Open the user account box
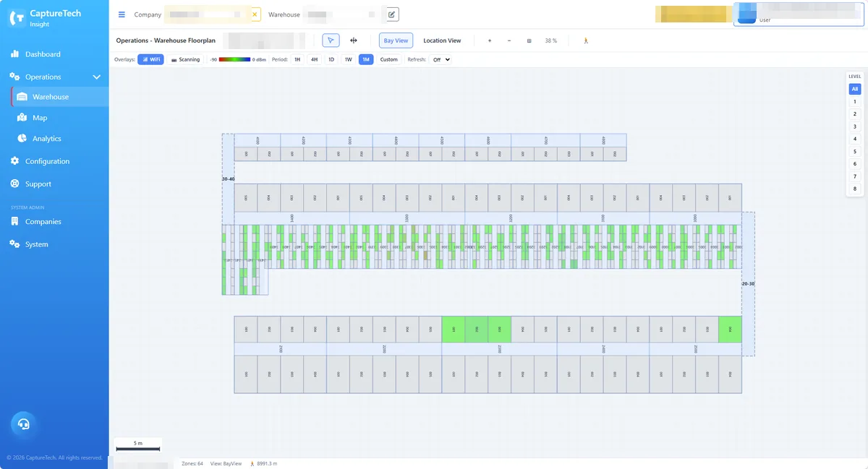The height and width of the screenshot is (469, 868). tap(799, 14)
